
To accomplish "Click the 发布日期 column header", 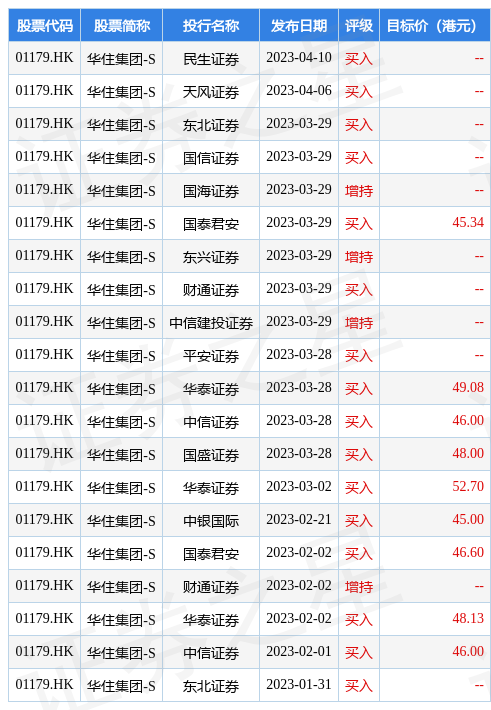I will [x=299, y=25].
